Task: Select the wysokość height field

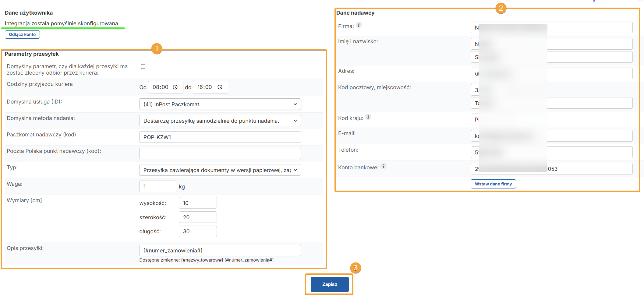Action: tap(197, 203)
